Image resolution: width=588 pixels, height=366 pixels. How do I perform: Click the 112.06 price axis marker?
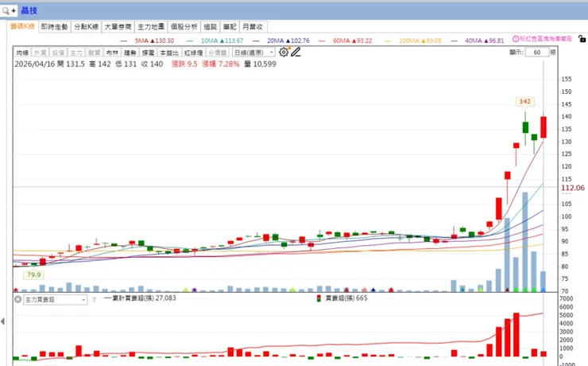pos(573,188)
